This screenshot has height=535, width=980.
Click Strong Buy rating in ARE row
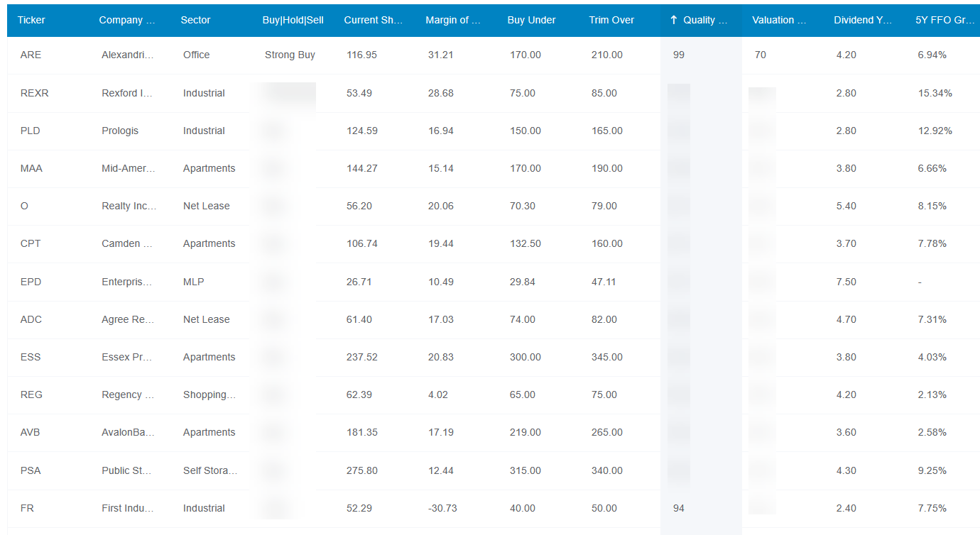290,55
